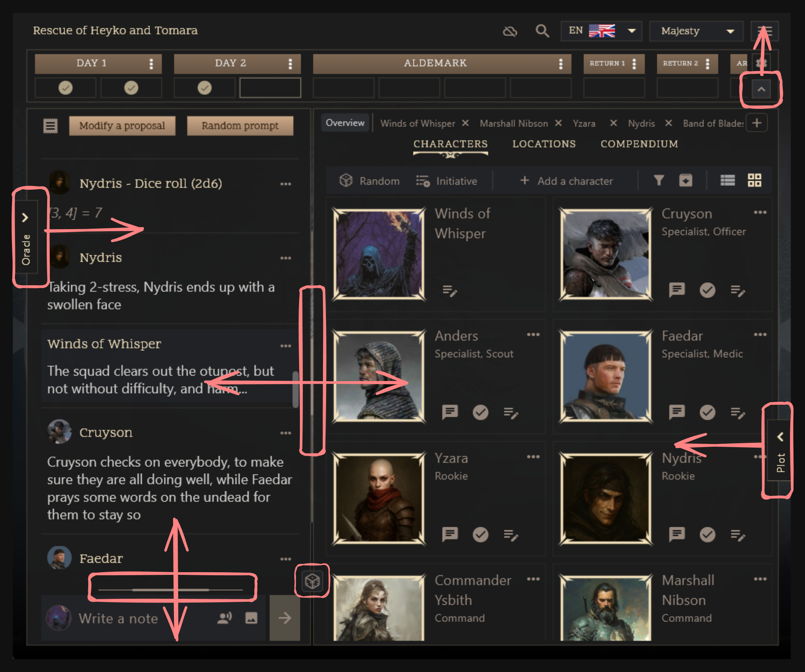
Task: Click the Modify a proposal button
Action: click(x=122, y=126)
